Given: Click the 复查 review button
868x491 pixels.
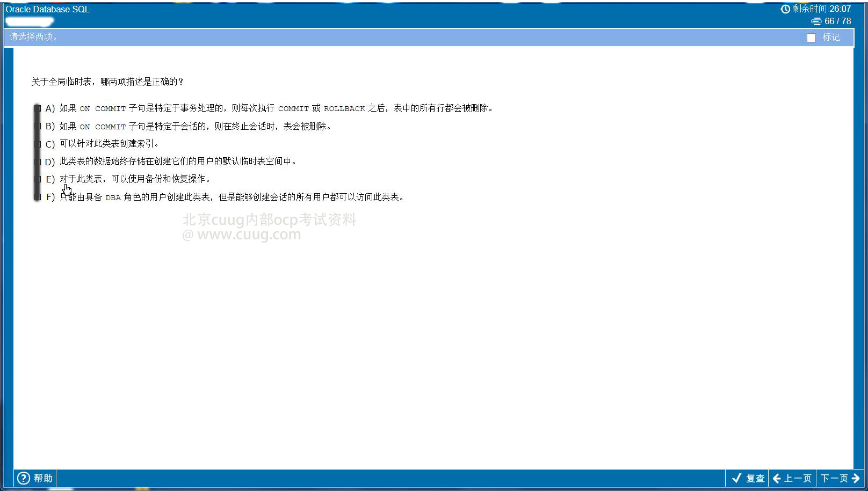Looking at the screenshot, I should point(748,478).
